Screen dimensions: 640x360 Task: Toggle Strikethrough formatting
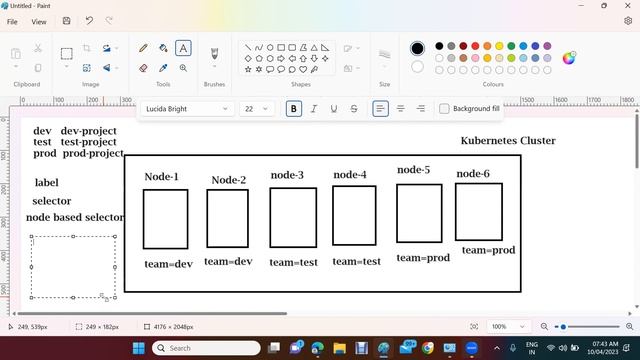[x=353, y=109]
